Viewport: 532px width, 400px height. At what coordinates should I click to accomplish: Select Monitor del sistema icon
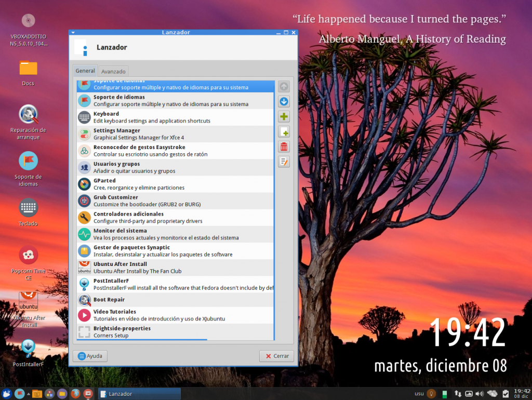(x=85, y=234)
